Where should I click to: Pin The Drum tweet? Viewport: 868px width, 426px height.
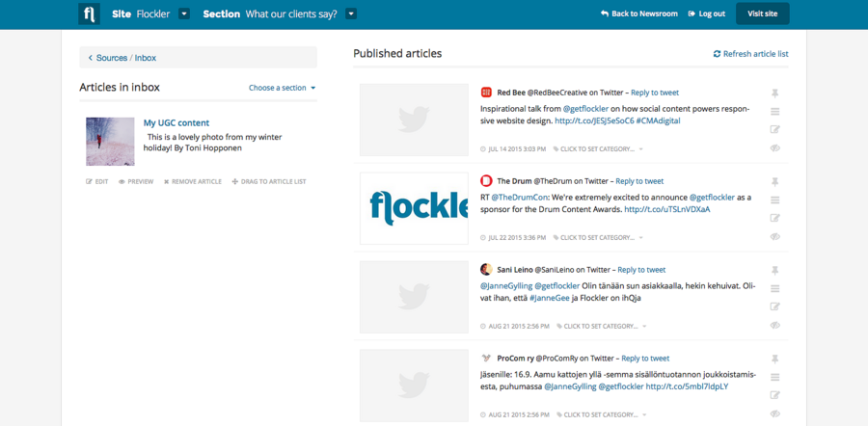click(x=775, y=182)
